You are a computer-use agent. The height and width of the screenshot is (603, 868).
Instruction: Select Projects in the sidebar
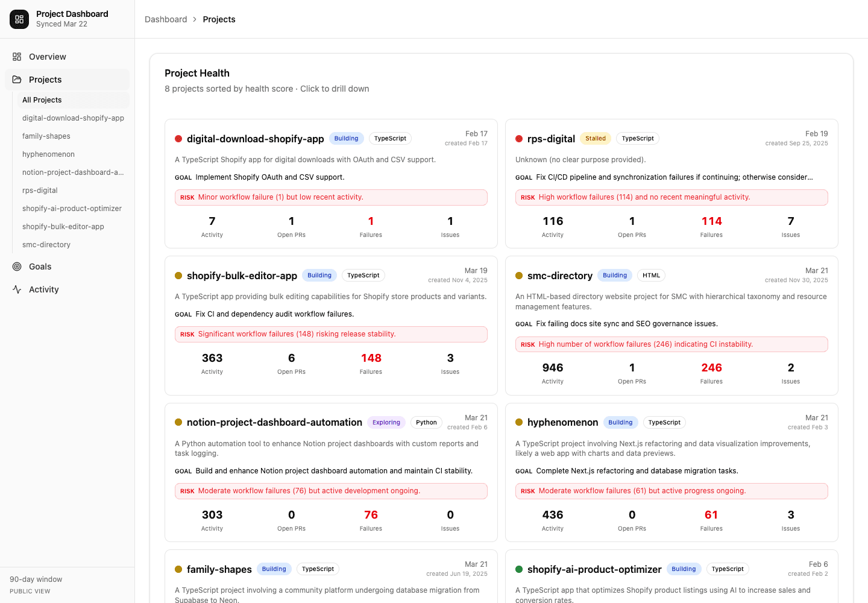tap(67, 80)
